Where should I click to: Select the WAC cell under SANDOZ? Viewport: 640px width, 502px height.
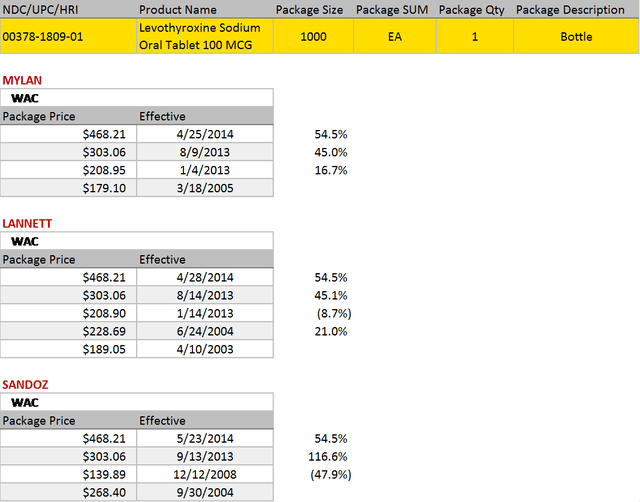coord(137,402)
